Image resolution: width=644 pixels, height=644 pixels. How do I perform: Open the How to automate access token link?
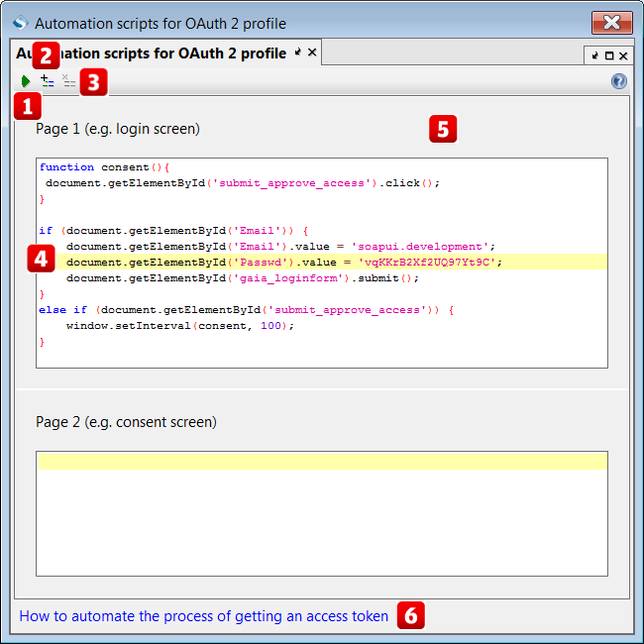tap(204, 616)
